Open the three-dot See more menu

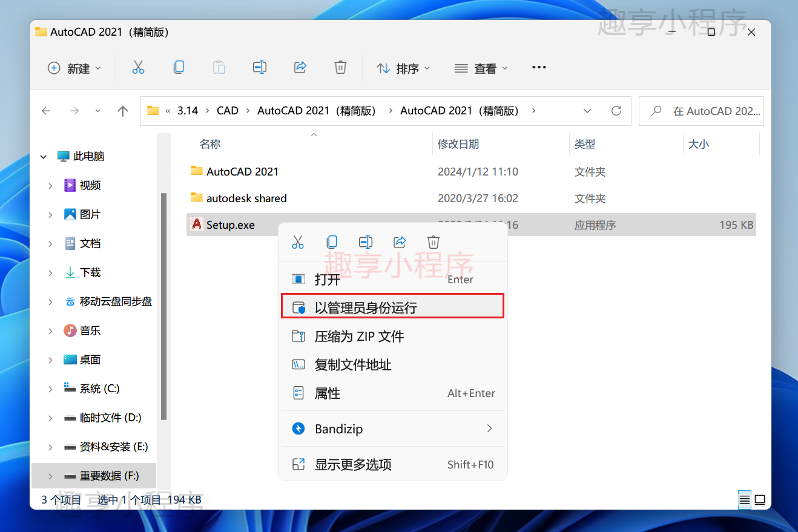(539, 68)
